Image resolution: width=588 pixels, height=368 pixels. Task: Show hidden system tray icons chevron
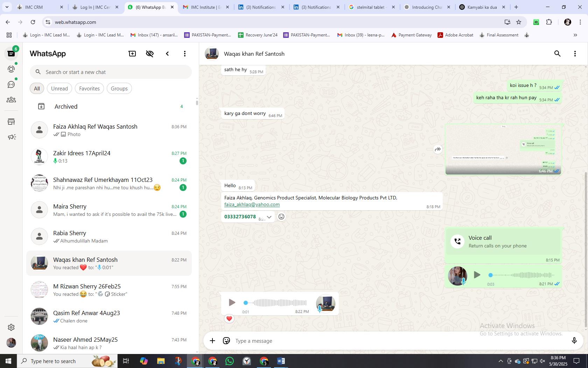click(500, 361)
